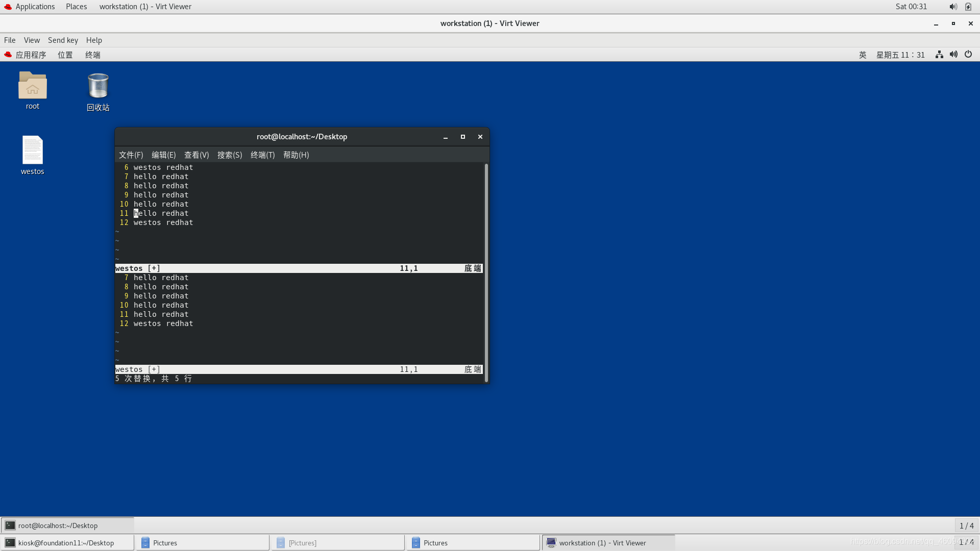Viewport: 980px width, 551px height.
Task: Click the host volume icon in top bar
Action: pos(953,7)
